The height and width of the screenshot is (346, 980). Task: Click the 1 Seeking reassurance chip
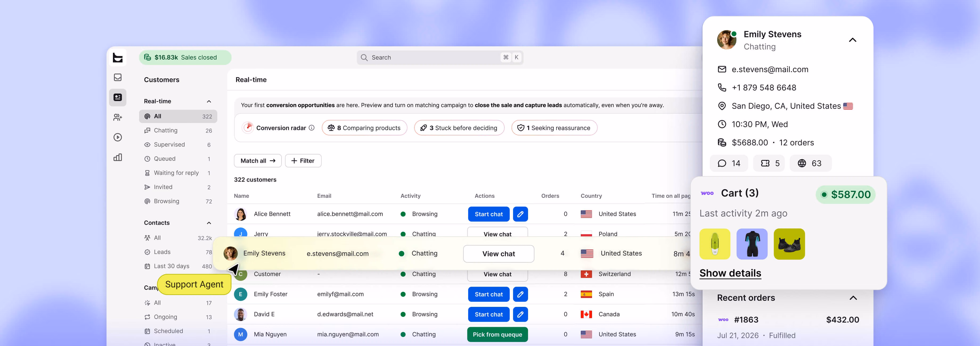coord(554,128)
